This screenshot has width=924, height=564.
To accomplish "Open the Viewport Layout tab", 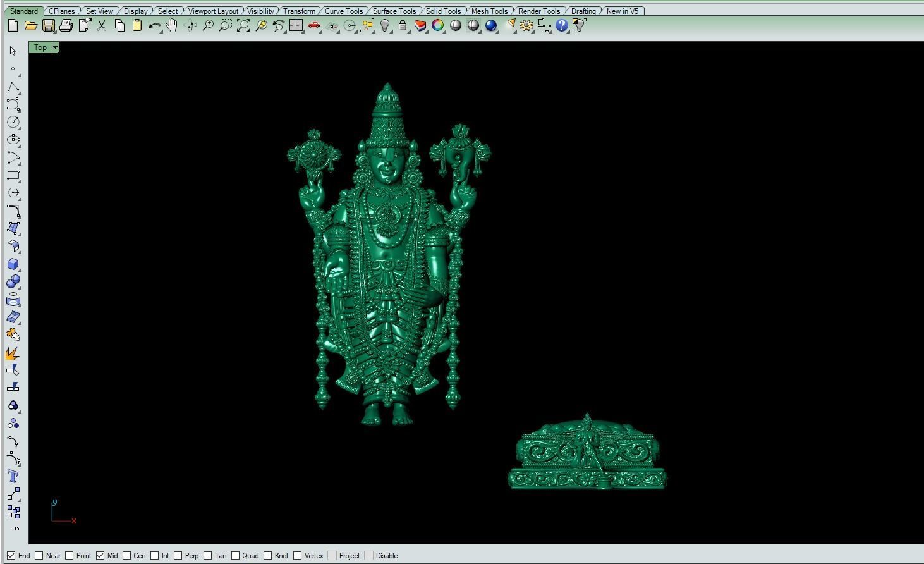I will coord(213,11).
